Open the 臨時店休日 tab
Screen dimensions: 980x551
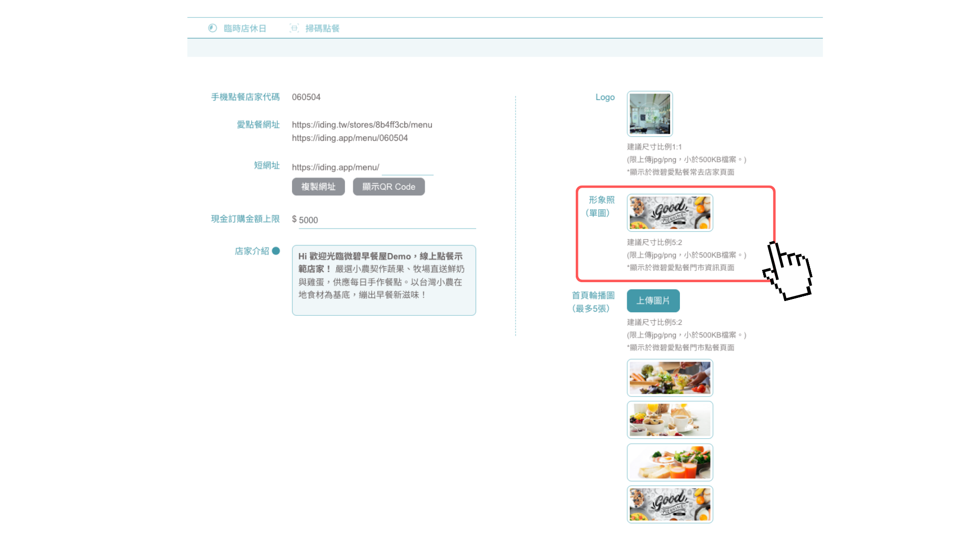237,29
